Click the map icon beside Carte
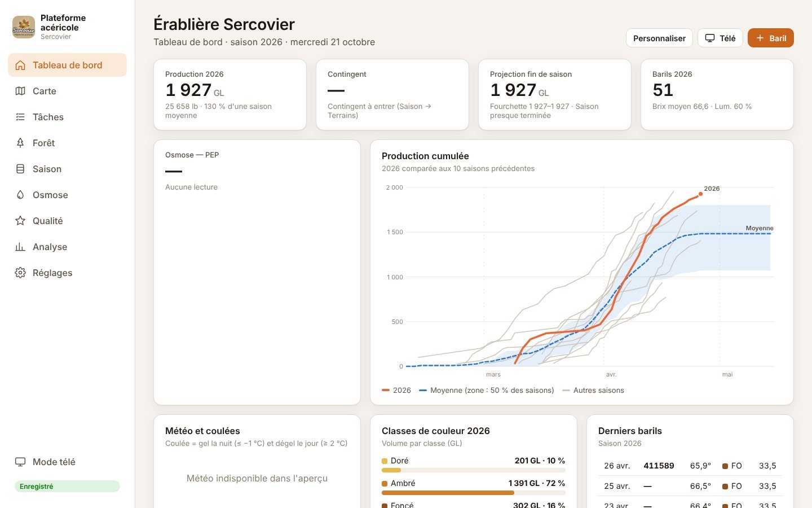 coord(20,91)
